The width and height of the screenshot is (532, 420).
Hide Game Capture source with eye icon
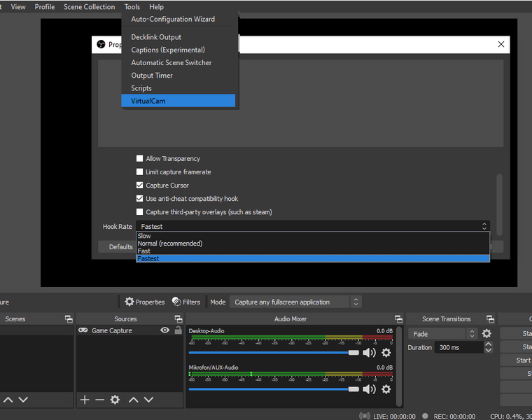coord(164,330)
